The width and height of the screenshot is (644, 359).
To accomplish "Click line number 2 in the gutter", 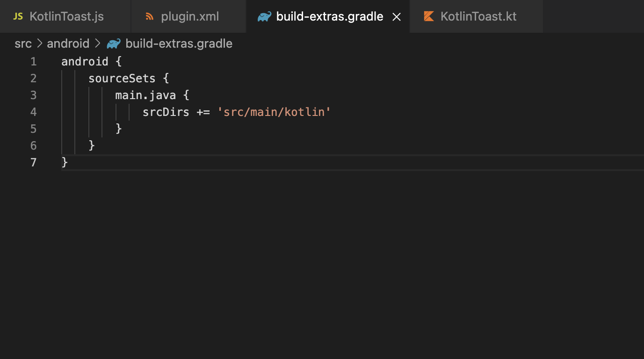I will (33, 79).
